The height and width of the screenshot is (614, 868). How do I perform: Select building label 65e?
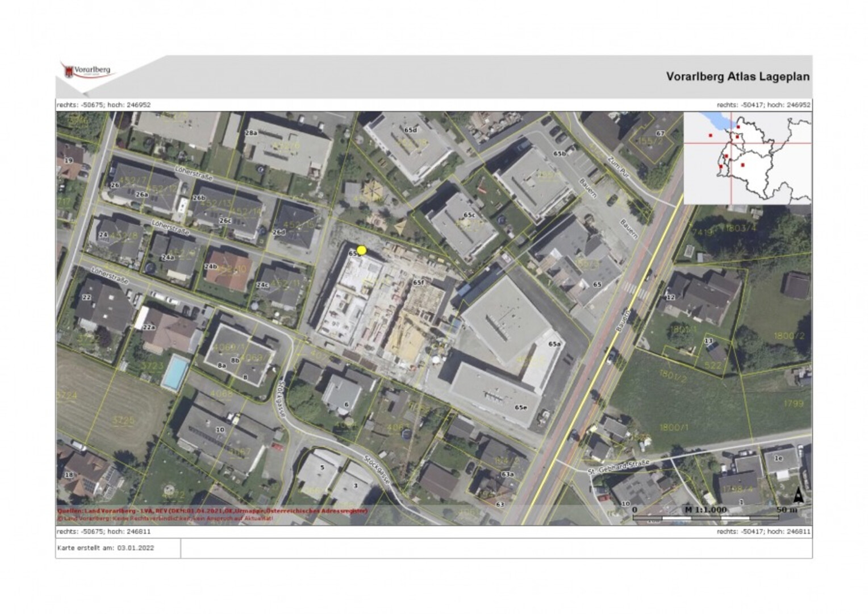click(x=520, y=407)
